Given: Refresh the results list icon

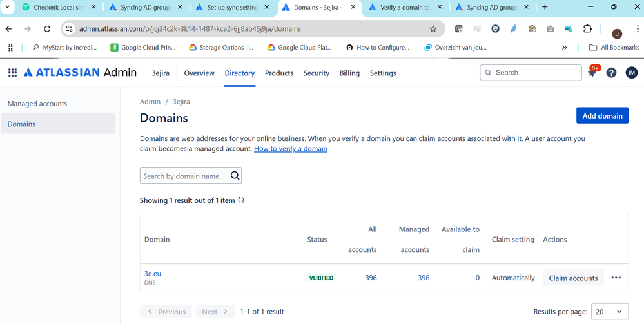Looking at the screenshot, I should 241,200.
